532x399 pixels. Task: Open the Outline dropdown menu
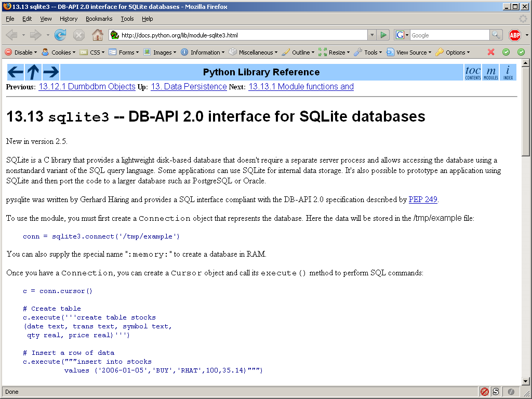coord(298,52)
